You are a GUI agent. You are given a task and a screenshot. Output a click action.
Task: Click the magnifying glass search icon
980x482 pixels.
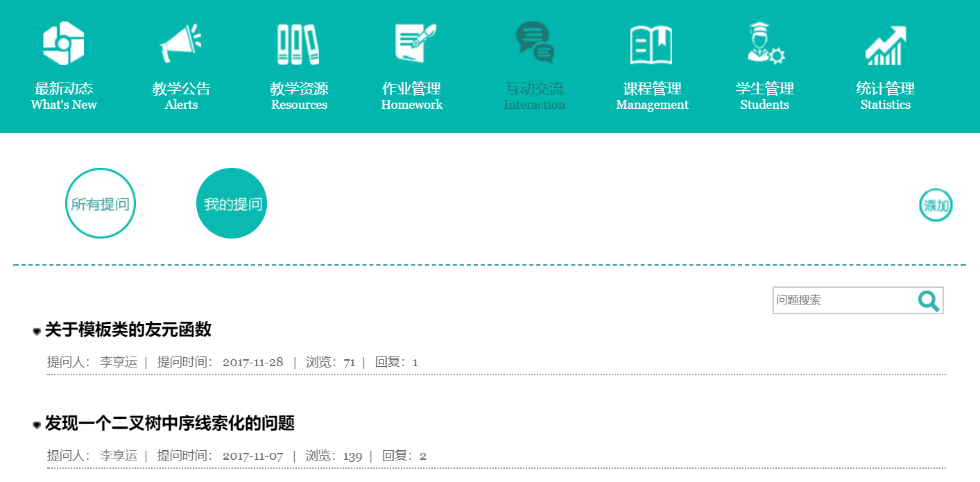pos(929,301)
